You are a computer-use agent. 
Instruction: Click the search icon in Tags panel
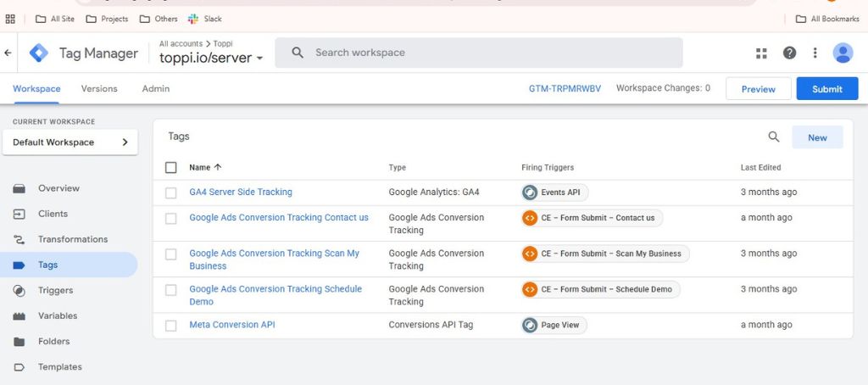[773, 137]
